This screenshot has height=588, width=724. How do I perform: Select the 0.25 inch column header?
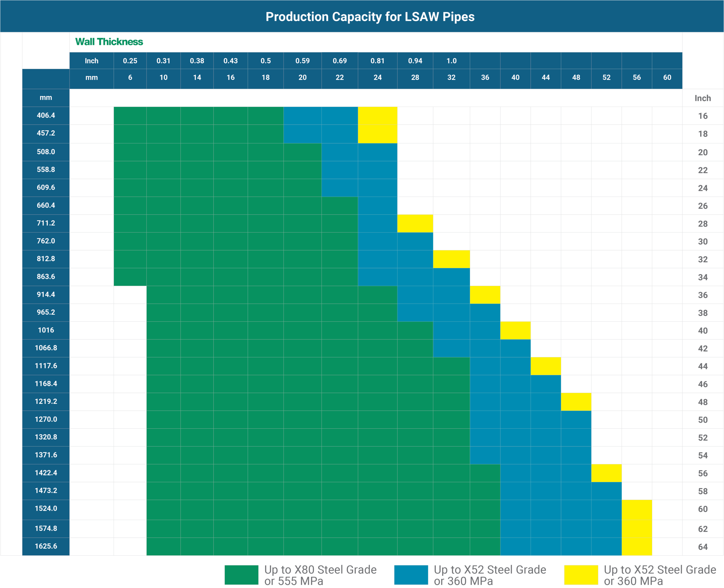click(130, 61)
